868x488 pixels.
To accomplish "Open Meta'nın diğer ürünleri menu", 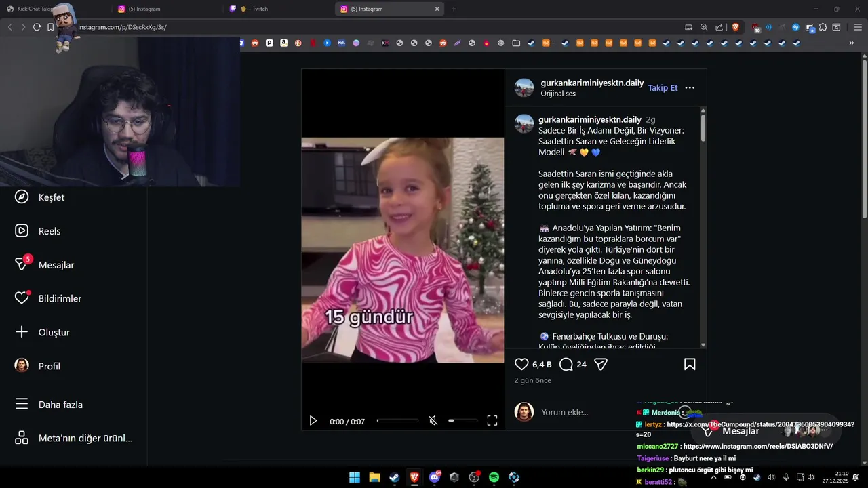I will [73, 438].
